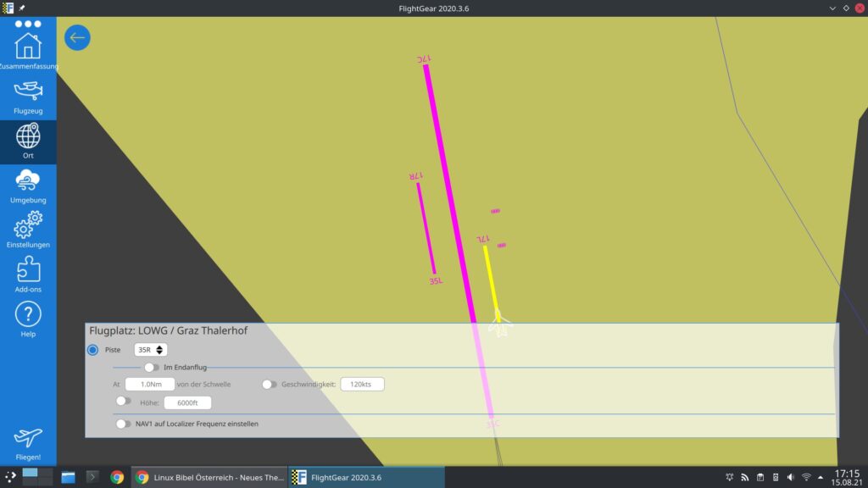Edit the 6000ft altitude field
Image resolution: width=868 pixels, height=488 pixels.
[x=187, y=402]
